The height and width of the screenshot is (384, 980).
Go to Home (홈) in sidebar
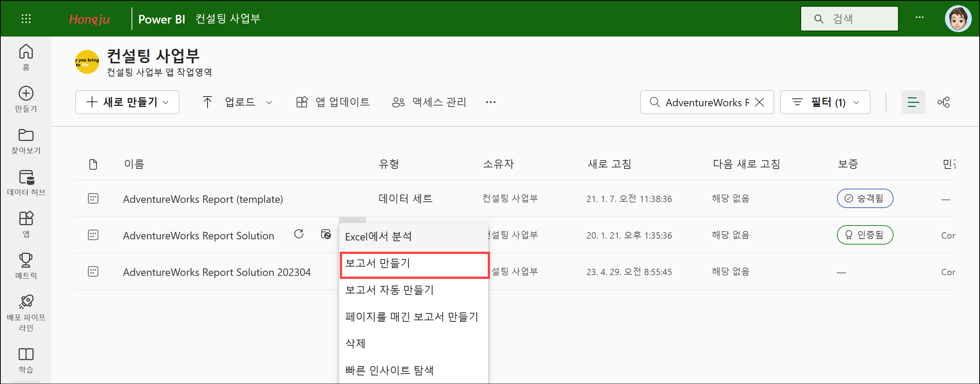26,57
